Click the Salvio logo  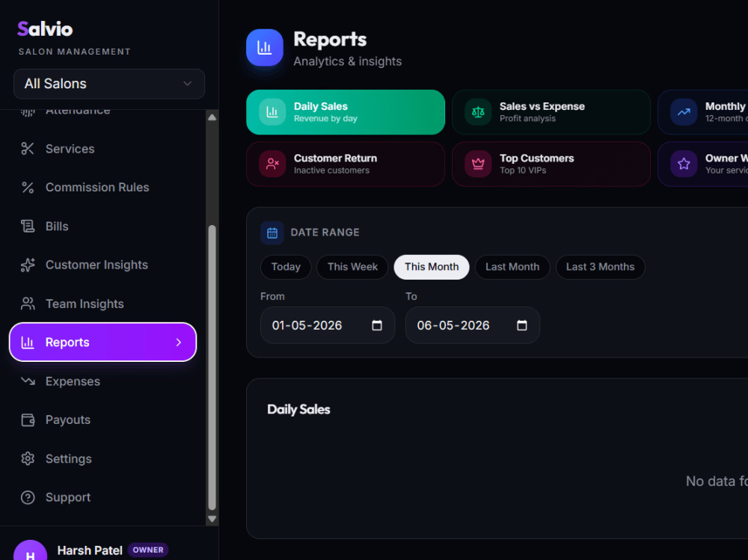tap(45, 29)
